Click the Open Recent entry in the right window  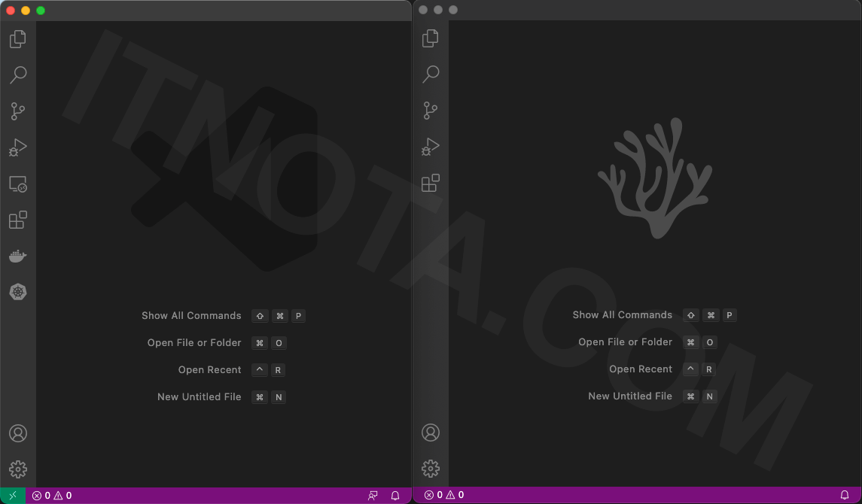click(641, 369)
